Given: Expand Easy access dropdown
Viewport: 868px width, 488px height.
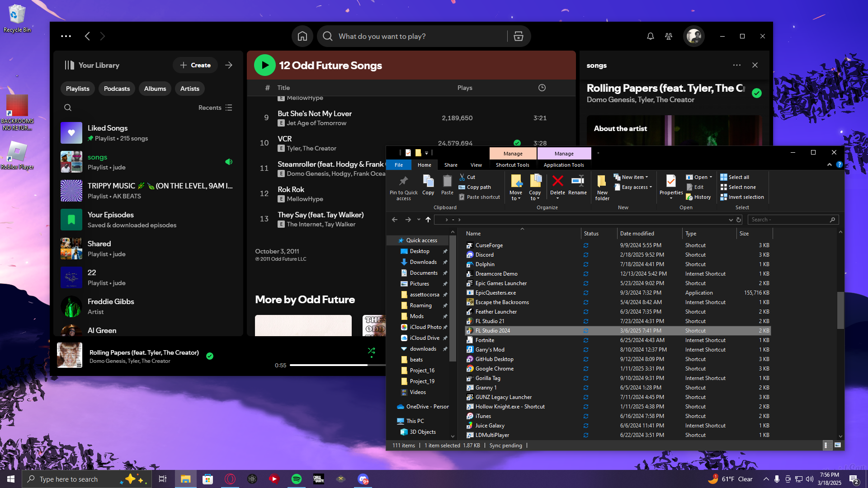Looking at the screenshot, I should point(633,187).
